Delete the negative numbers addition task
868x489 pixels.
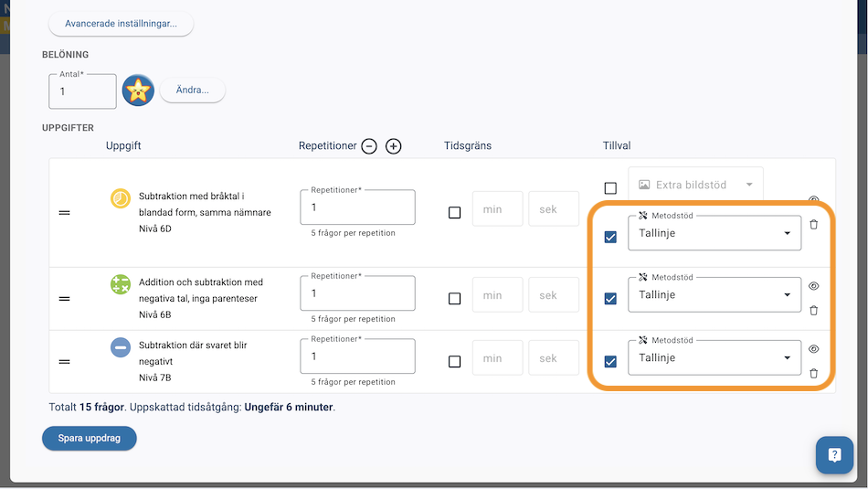(x=814, y=310)
